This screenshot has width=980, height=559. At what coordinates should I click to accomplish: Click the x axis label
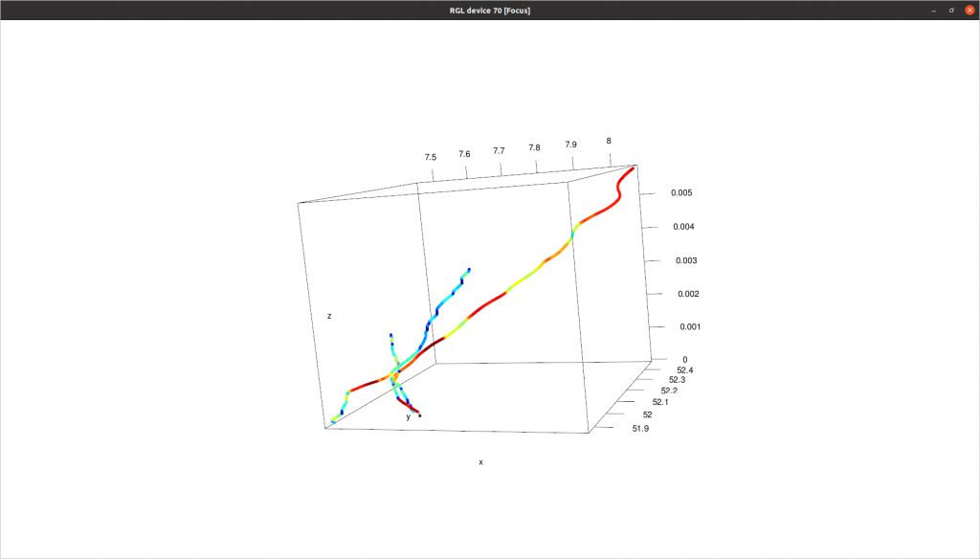(479, 461)
